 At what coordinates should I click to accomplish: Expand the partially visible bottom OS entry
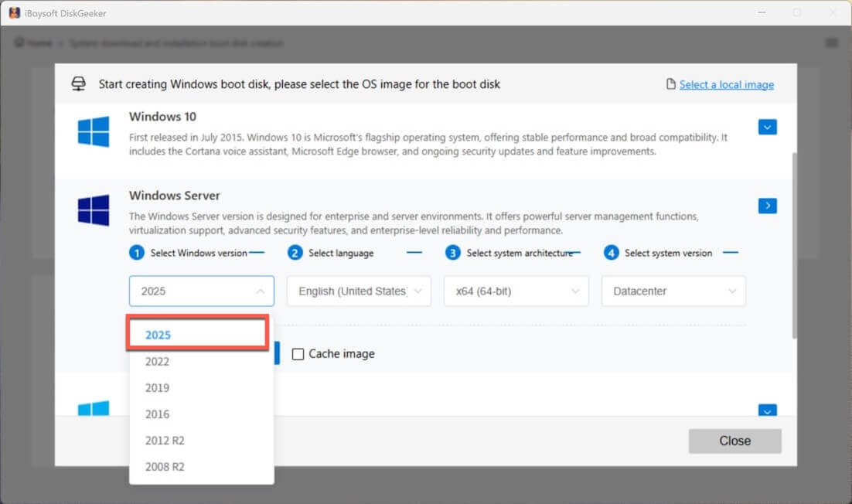(x=767, y=410)
